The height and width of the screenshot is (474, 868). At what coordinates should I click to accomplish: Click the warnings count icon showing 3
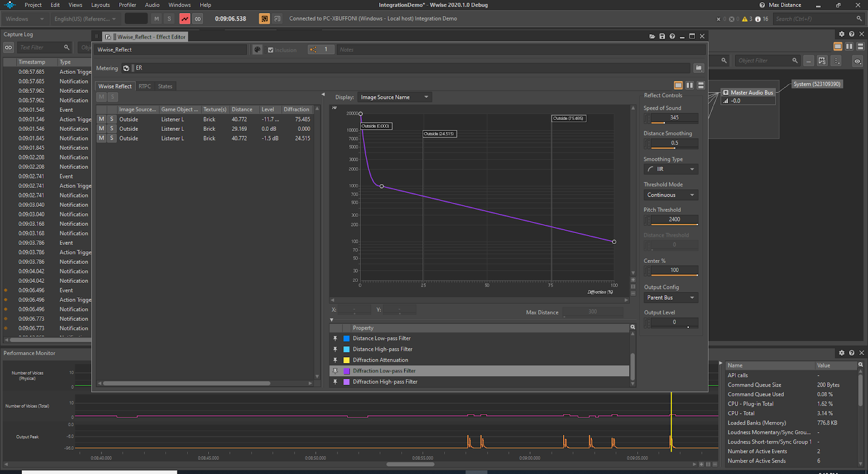pos(748,19)
